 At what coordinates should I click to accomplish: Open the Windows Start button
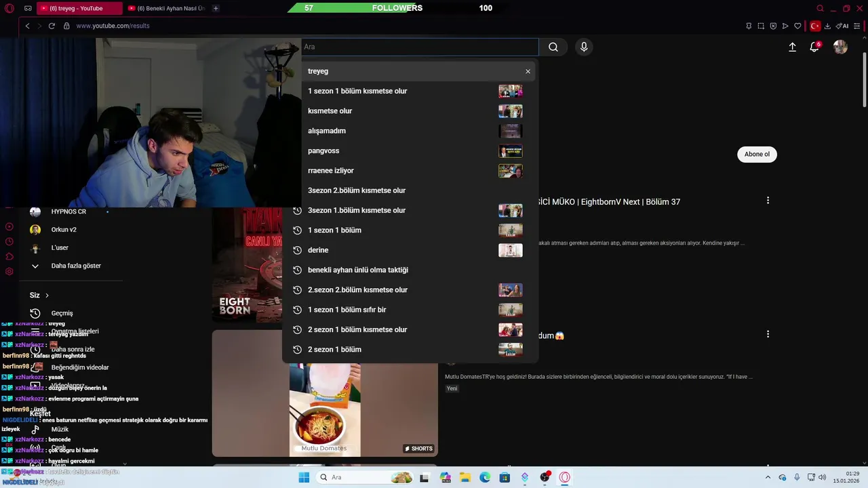pyautogui.click(x=304, y=477)
